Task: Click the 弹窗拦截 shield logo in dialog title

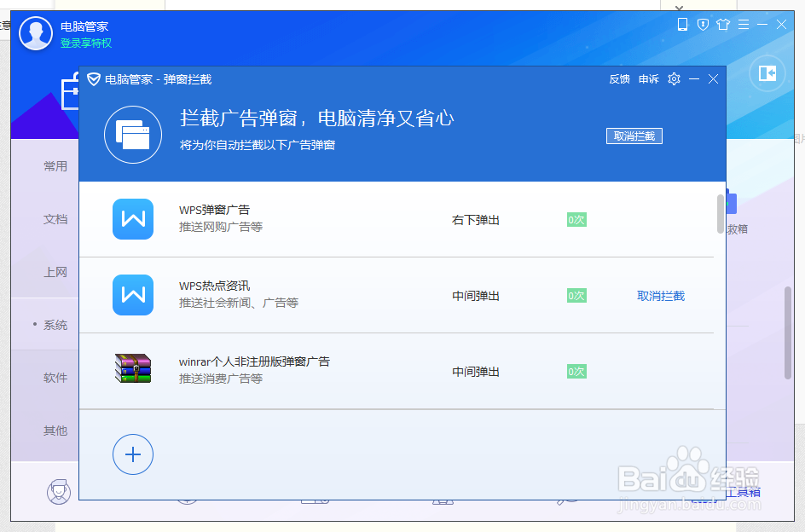Action: (94, 78)
